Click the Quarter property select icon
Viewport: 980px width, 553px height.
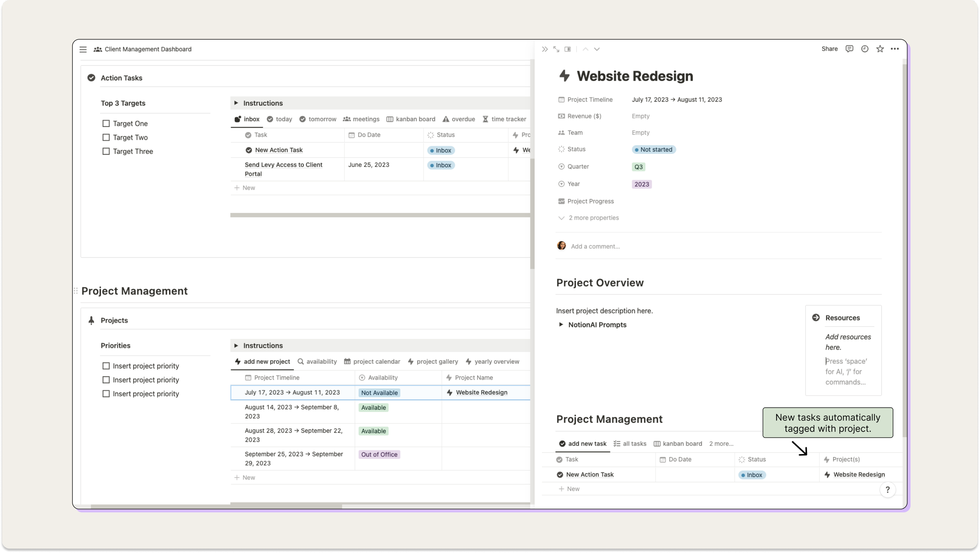point(561,167)
